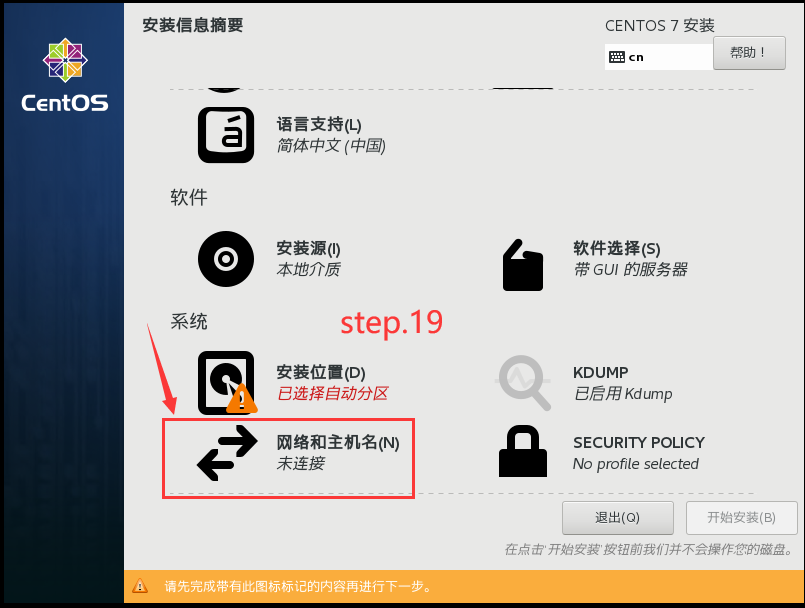Click the keyboard layout icon
This screenshot has width=805, height=608.
[617, 57]
